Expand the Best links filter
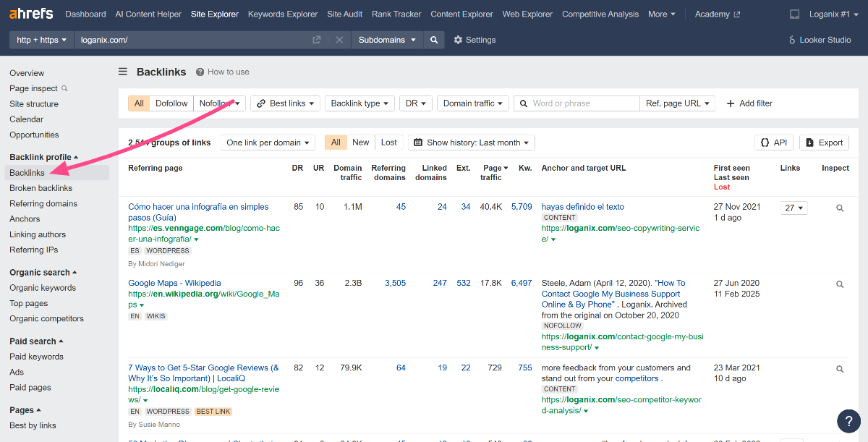This screenshot has width=868, height=442. click(285, 103)
